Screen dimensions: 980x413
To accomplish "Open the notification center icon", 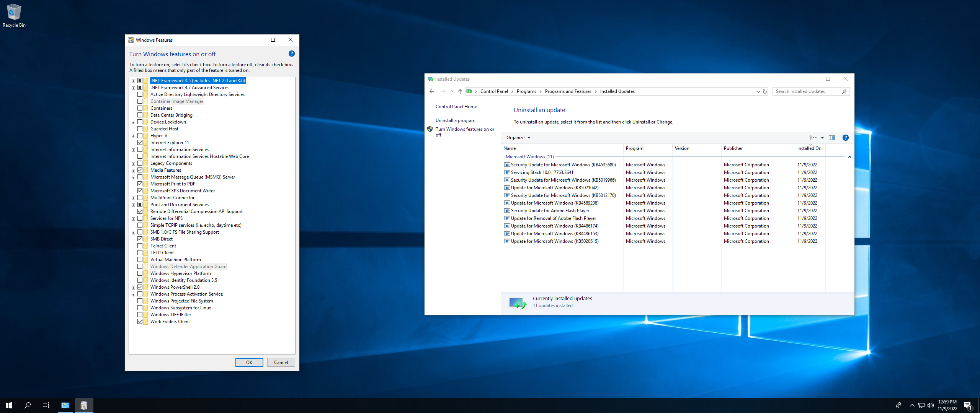I will tap(968, 405).
